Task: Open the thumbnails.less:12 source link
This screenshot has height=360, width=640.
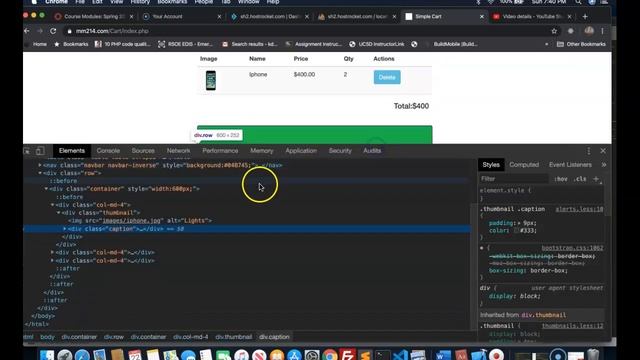Action: coord(572,326)
